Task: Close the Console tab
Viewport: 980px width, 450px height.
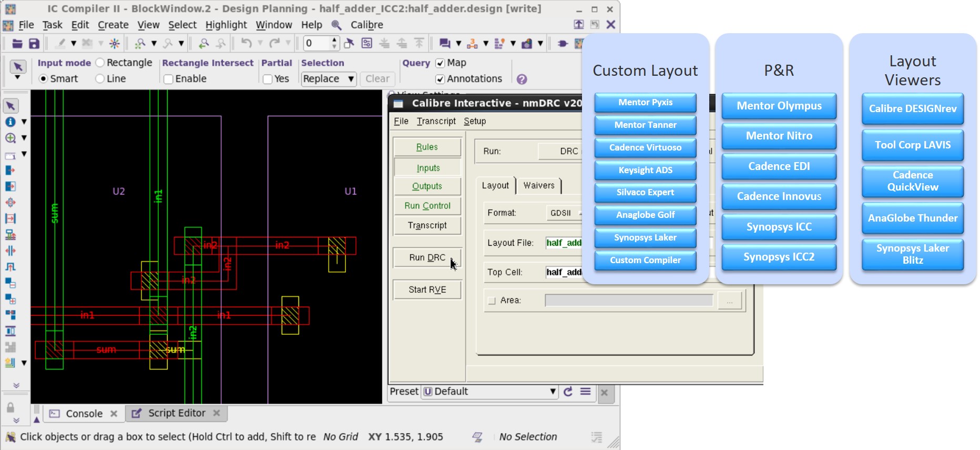Action: (x=114, y=414)
